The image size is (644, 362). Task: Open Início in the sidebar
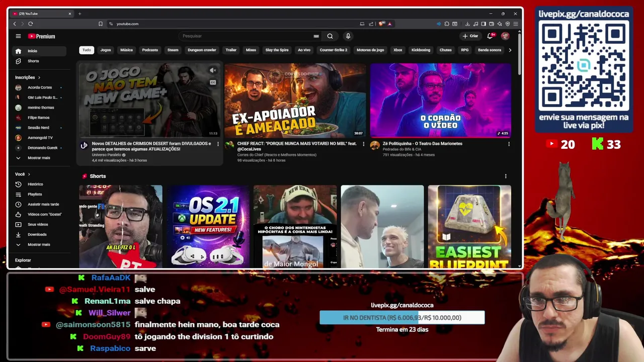click(x=39, y=51)
